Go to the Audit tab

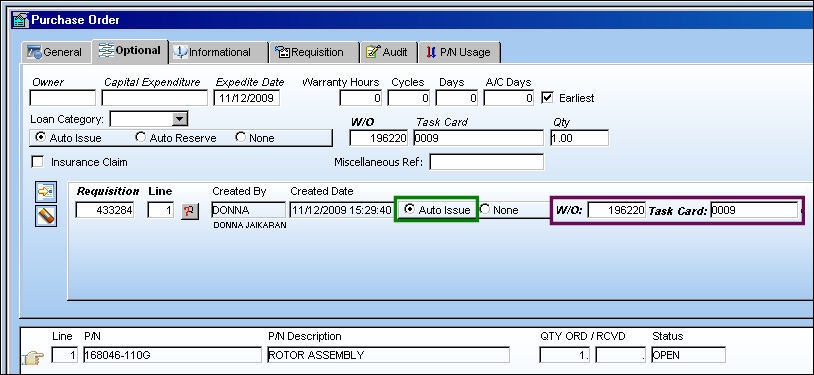click(389, 52)
